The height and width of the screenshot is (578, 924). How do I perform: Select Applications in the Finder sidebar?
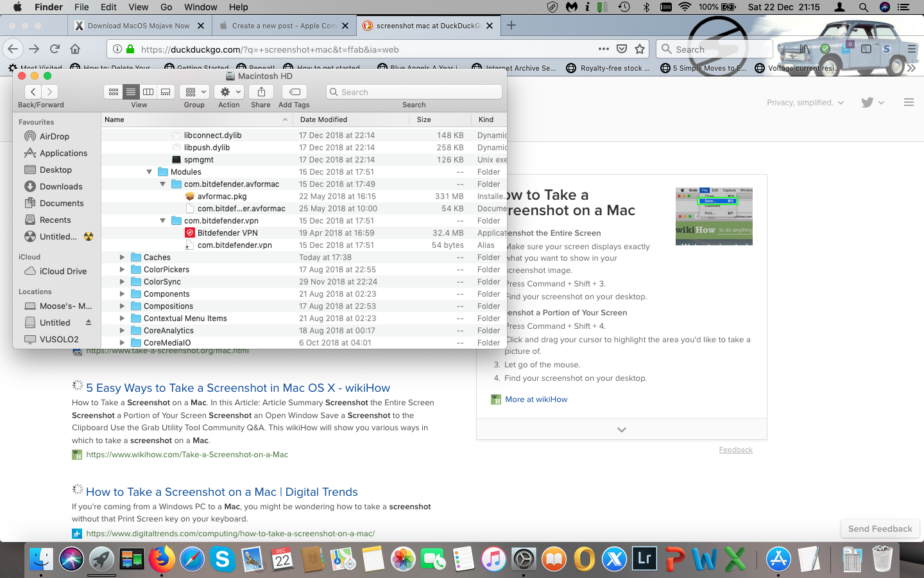pos(64,153)
